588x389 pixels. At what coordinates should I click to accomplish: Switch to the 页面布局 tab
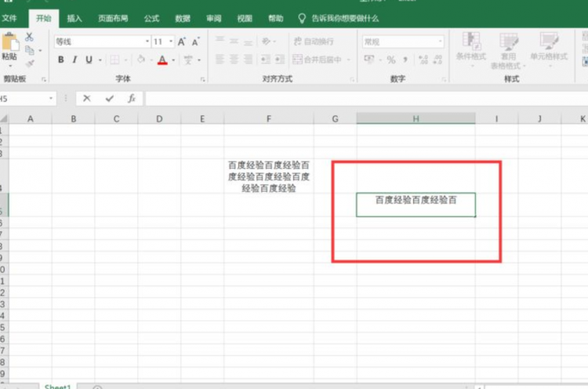pos(113,18)
